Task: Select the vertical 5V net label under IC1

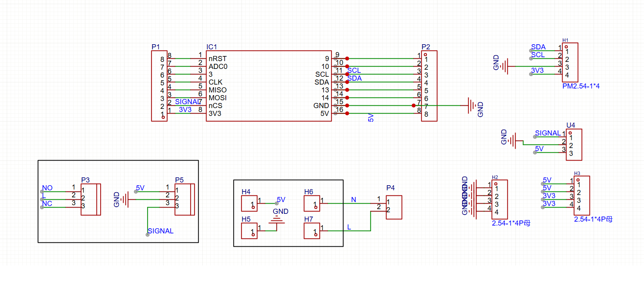Action: coord(371,117)
